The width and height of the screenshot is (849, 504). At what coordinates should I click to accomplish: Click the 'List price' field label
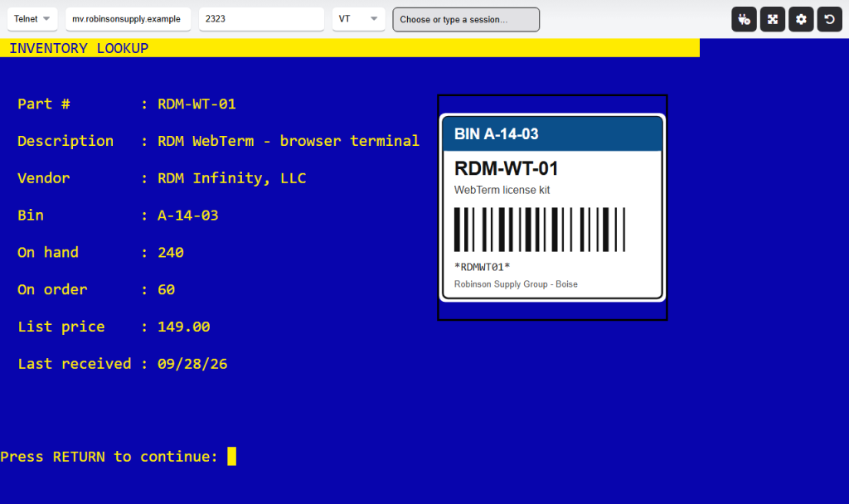(x=61, y=327)
